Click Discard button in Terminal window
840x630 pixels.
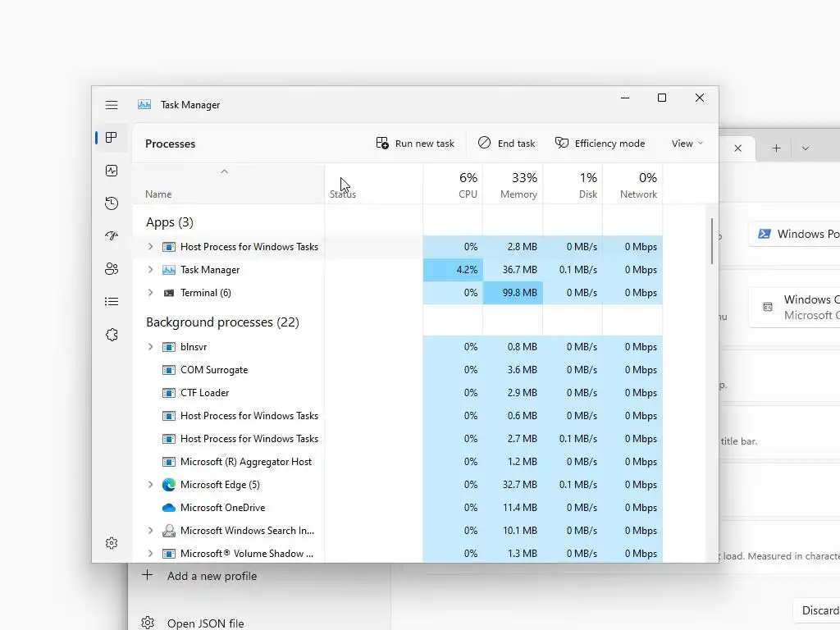818,610
